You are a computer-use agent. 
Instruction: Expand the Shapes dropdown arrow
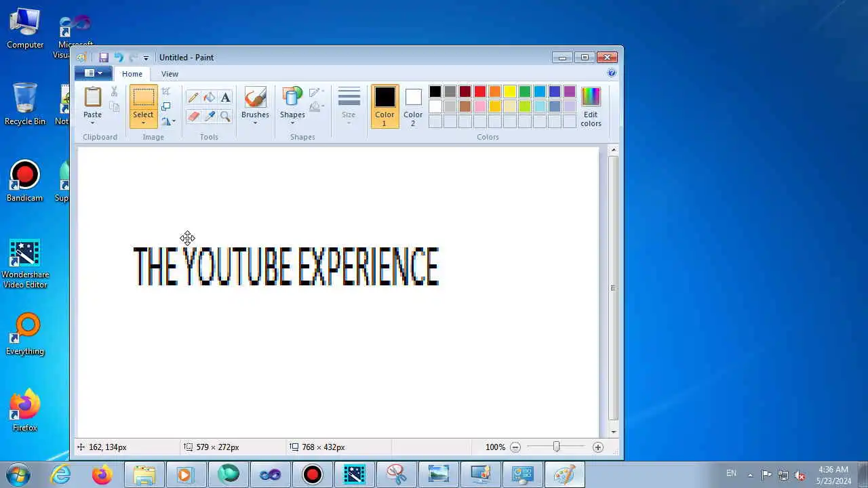click(x=292, y=123)
